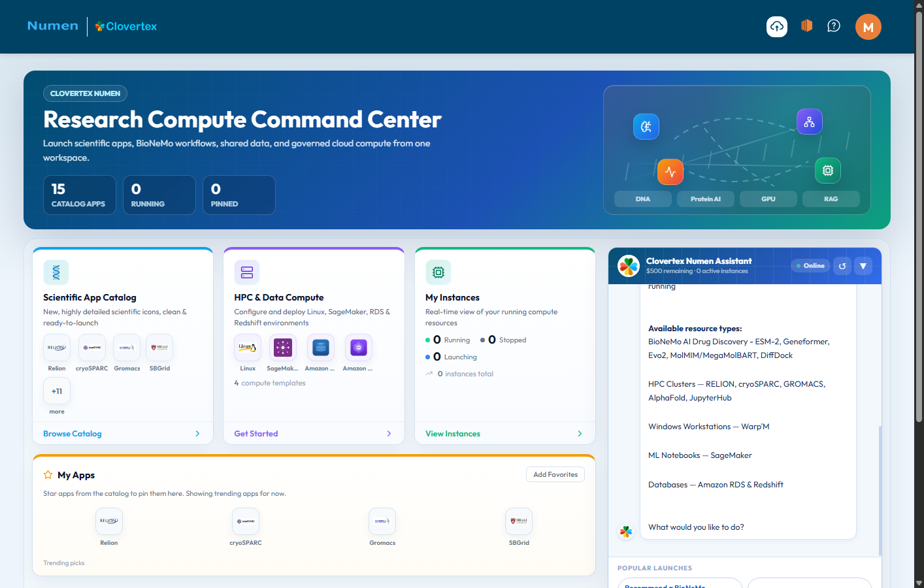Viewport: 924px width, 588px height.
Task: Click the Browse Catalog link
Action: [73, 434]
